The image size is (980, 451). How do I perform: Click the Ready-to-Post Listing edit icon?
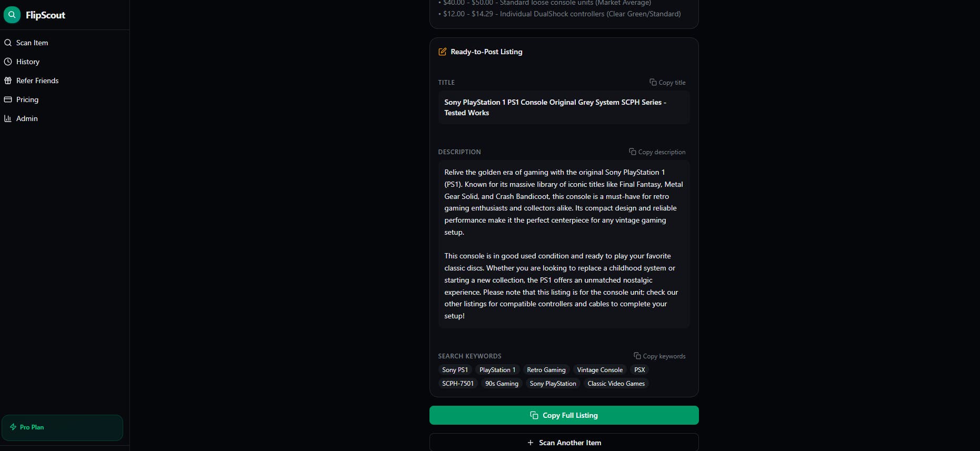[443, 52]
